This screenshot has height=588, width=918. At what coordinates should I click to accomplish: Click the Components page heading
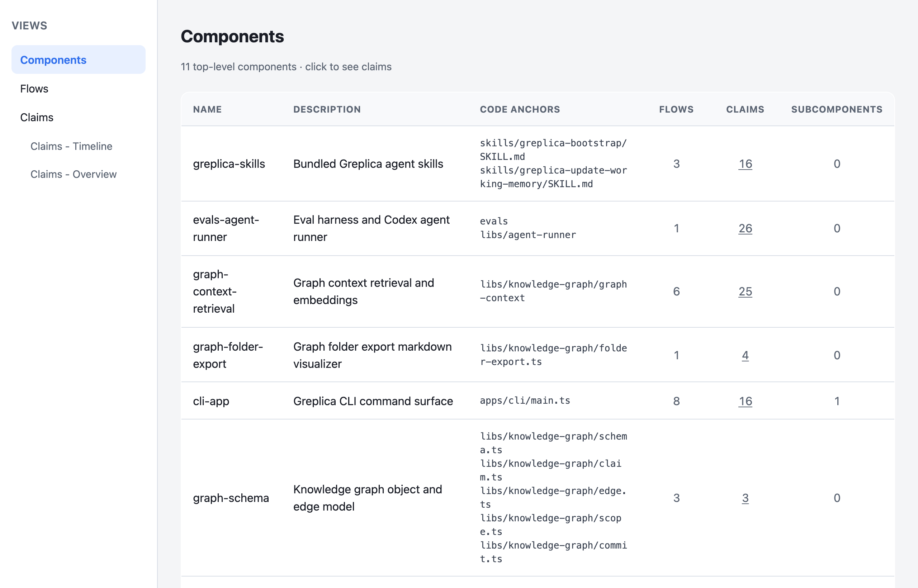pos(232,36)
